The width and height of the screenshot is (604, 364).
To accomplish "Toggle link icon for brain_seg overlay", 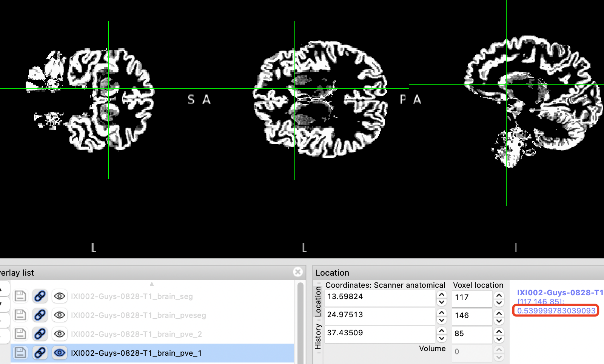I will click(x=40, y=296).
